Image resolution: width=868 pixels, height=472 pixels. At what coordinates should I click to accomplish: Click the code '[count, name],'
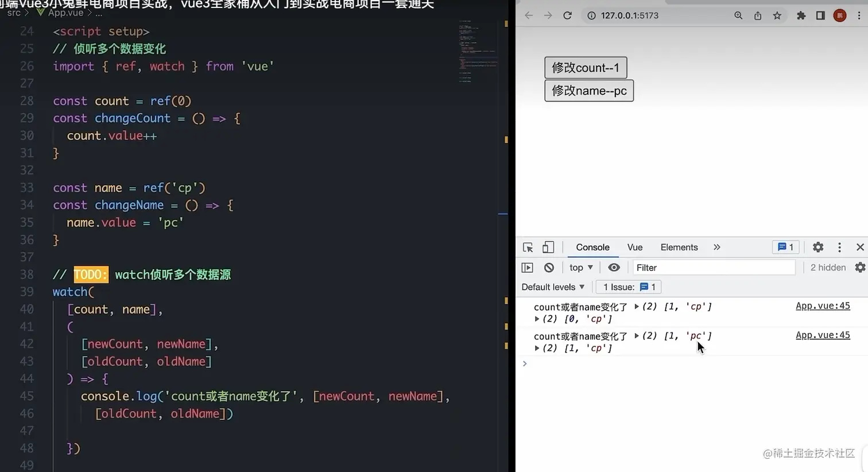click(115, 309)
